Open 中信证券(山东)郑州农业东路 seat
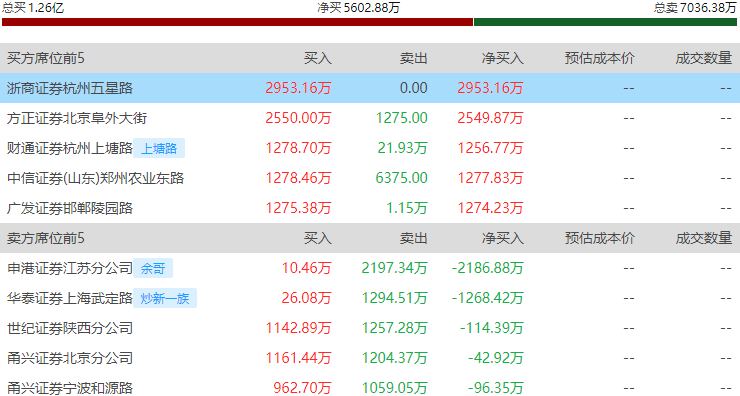 [95, 178]
